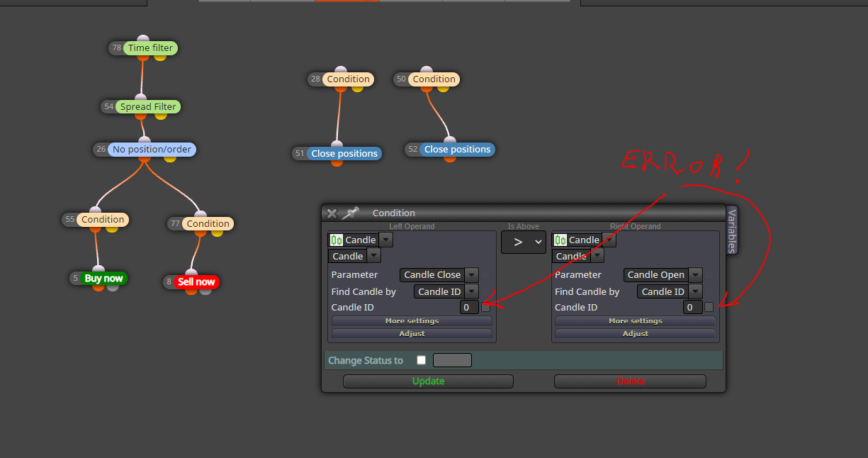Click the orange output port under Sell now

click(191, 291)
